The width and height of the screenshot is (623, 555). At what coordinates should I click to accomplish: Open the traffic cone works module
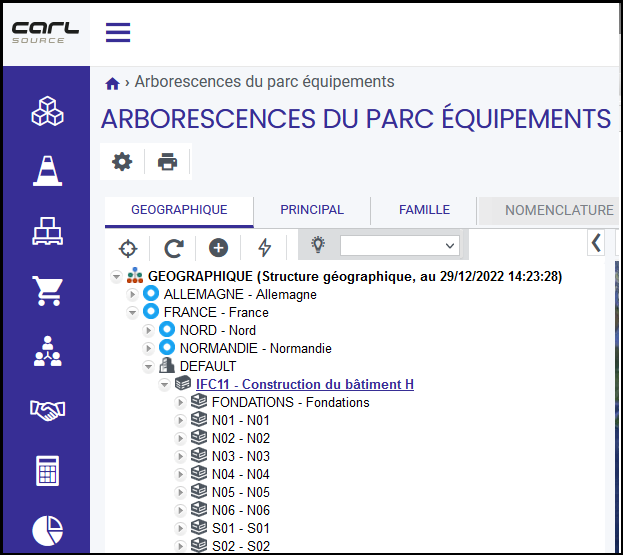[x=47, y=171]
